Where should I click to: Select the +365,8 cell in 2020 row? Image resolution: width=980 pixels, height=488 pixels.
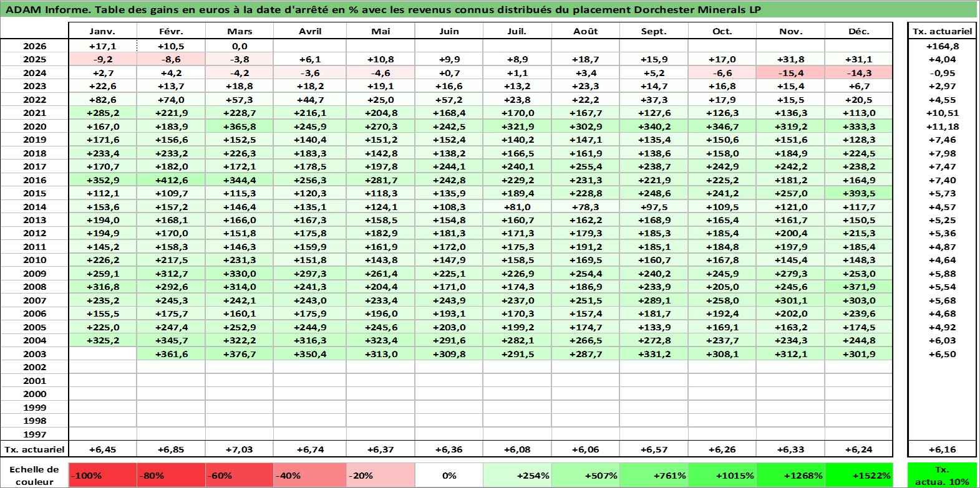[x=240, y=127]
